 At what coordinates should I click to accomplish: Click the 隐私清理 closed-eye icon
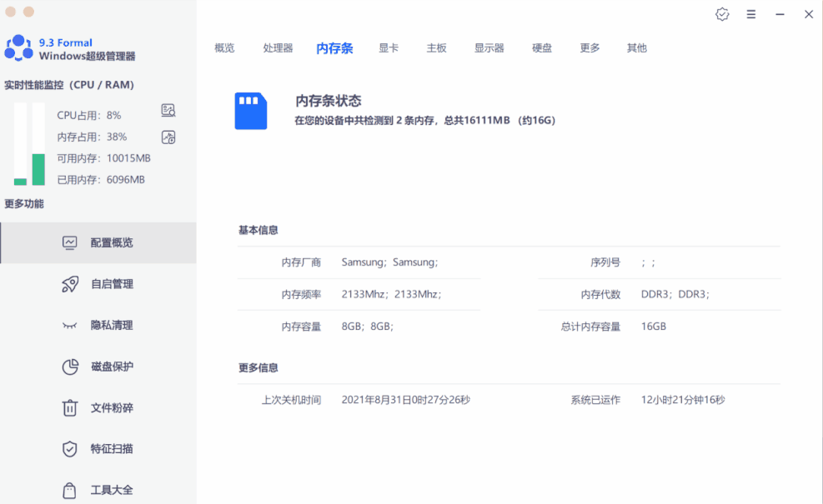[x=70, y=326]
